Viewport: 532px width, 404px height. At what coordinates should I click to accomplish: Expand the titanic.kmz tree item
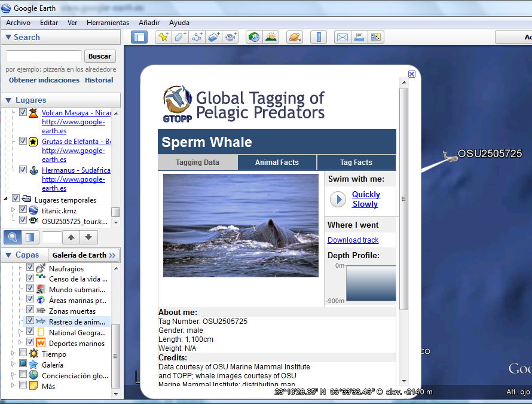pos(13,210)
